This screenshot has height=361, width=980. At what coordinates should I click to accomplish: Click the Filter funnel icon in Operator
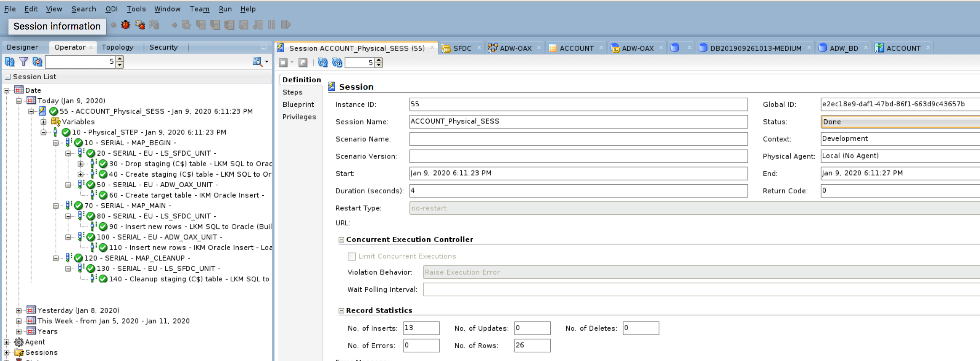pos(24,62)
